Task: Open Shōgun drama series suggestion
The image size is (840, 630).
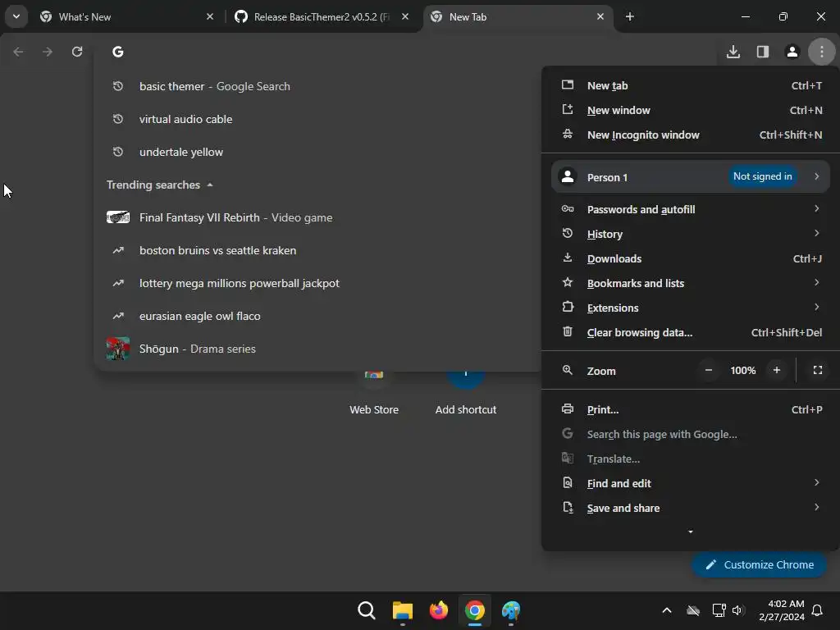Action: coord(317,349)
